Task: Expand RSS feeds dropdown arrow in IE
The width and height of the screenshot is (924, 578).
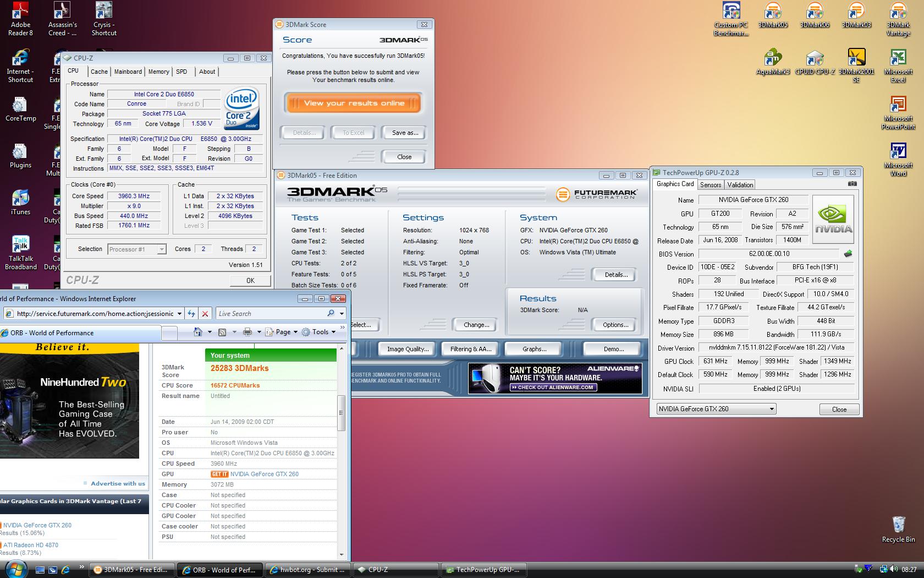Action: click(x=234, y=332)
